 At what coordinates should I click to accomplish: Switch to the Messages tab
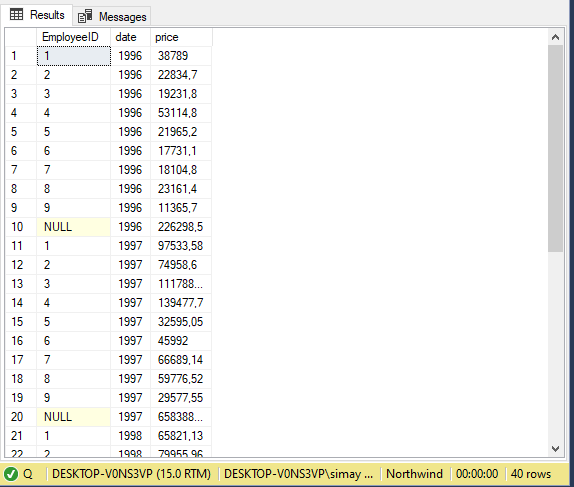coord(112,16)
